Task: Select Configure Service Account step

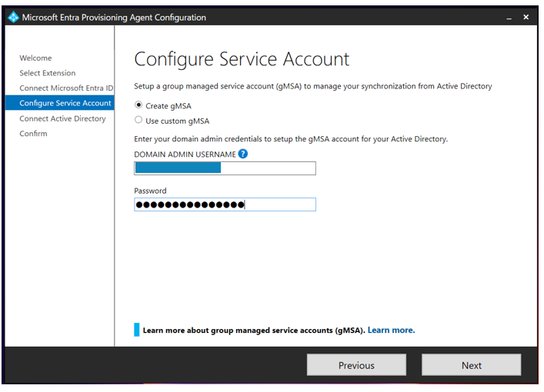Action: pyautogui.click(x=60, y=103)
